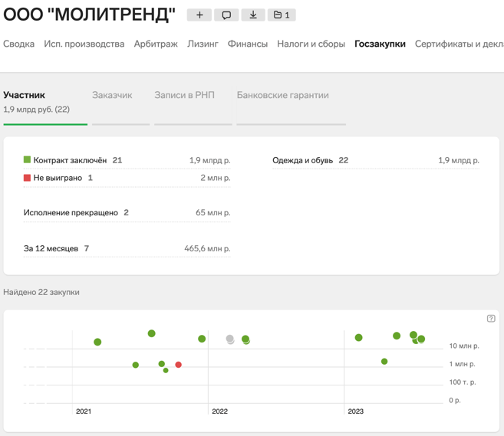Image resolution: width=504 pixels, height=436 pixels.
Task: Click the 100 т. р. axis label
Action: pyautogui.click(x=463, y=382)
